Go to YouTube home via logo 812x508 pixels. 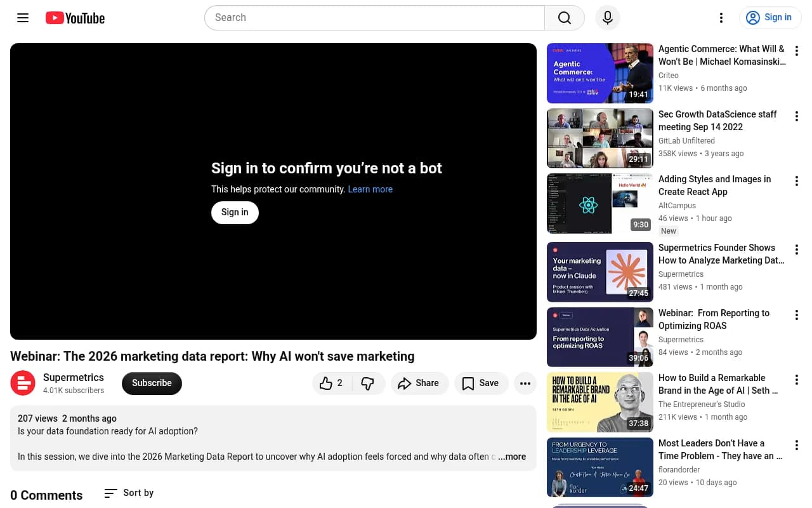(x=75, y=18)
